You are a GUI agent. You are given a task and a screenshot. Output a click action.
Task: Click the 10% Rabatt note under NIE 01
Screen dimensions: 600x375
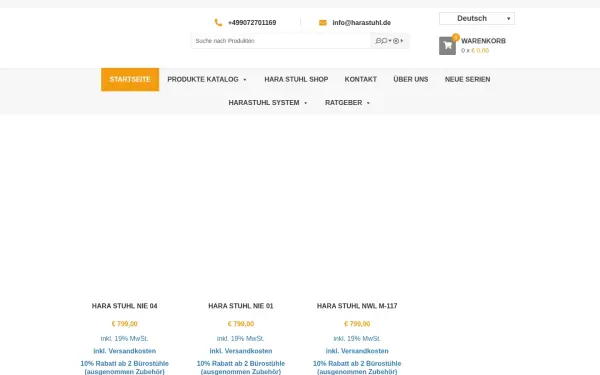241,367
